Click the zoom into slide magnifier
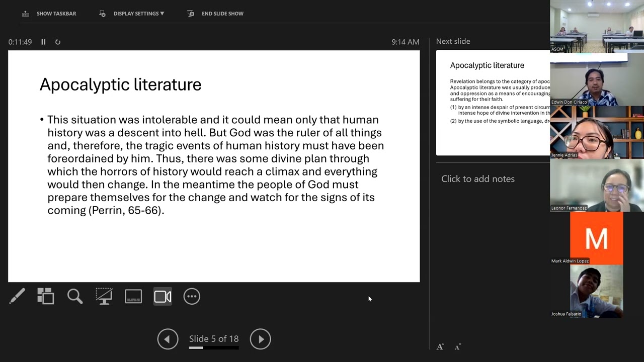The width and height of the screenshot is (644, 362). click(x=75, y=297)
